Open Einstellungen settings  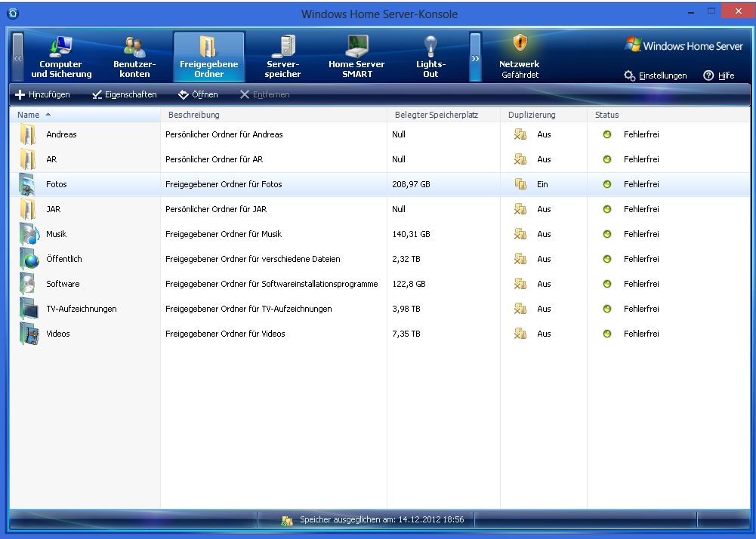[656, 75]
